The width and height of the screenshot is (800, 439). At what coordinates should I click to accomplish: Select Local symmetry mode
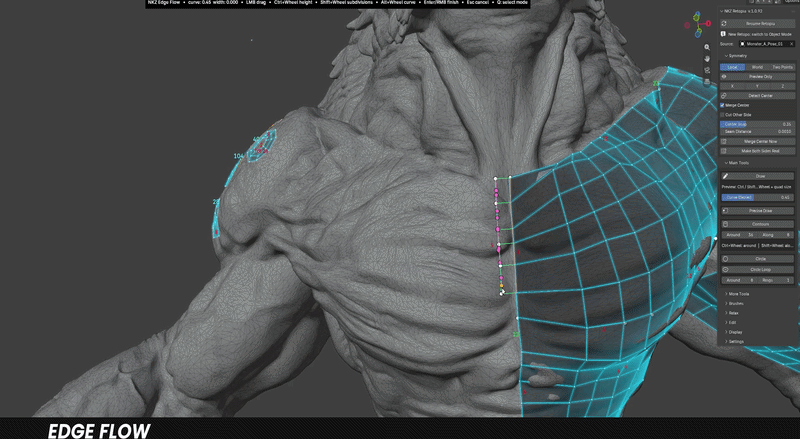pos(732,67)
